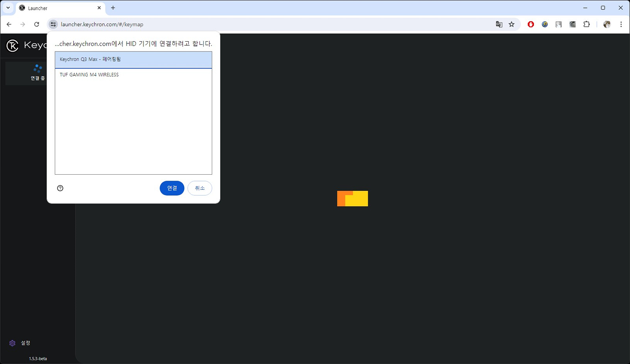Image resolution: width=630 pixels, height=364 pixels.
Task: Open the blue globe extension icon
Action: point(545,24)
